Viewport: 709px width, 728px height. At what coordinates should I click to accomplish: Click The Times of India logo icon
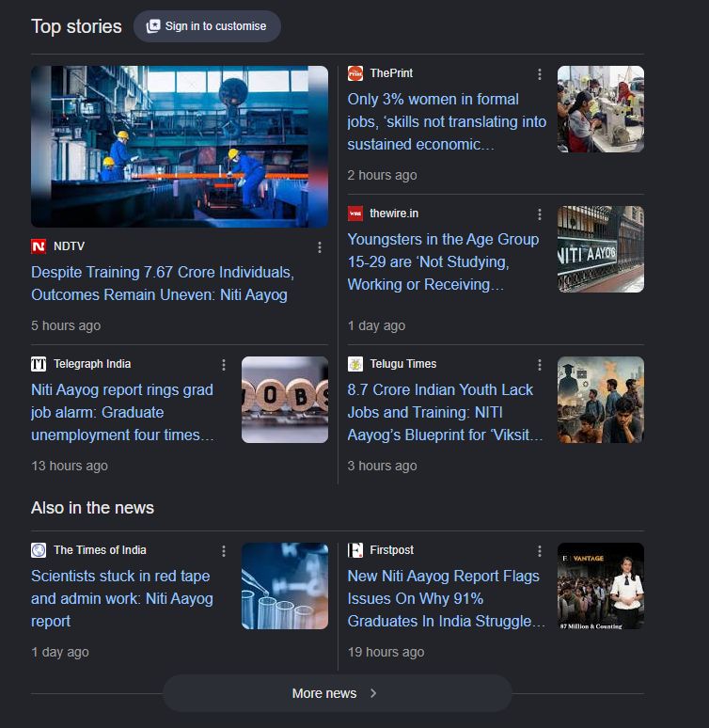(x=39, y=550)
